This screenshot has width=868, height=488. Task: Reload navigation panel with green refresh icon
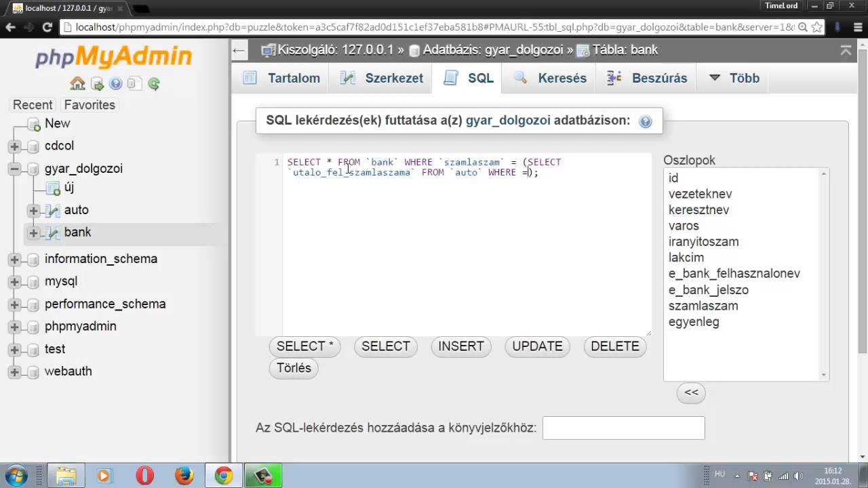click(154, 84)
